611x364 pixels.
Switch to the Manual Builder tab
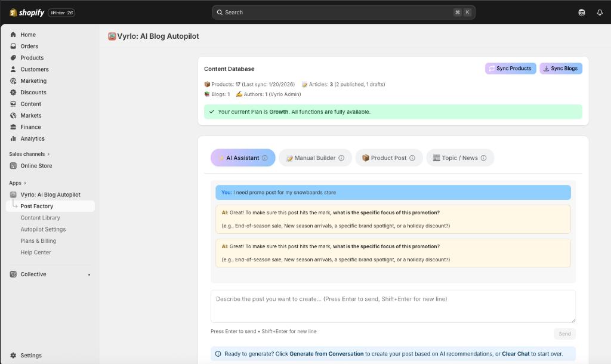coord(314,158)
